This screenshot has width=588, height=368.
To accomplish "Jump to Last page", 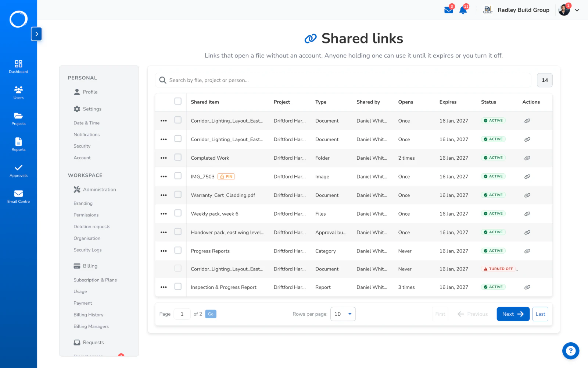I will click(540, 314).
